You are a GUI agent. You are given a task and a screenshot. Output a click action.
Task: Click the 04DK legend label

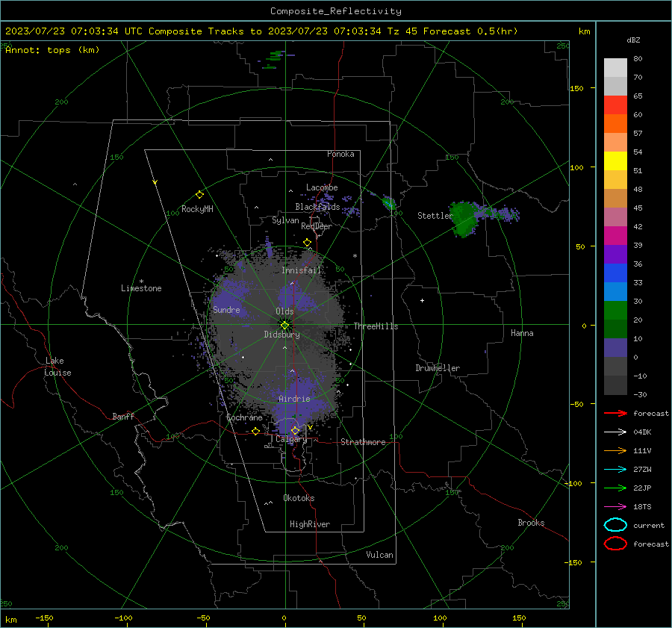point(642,432)
